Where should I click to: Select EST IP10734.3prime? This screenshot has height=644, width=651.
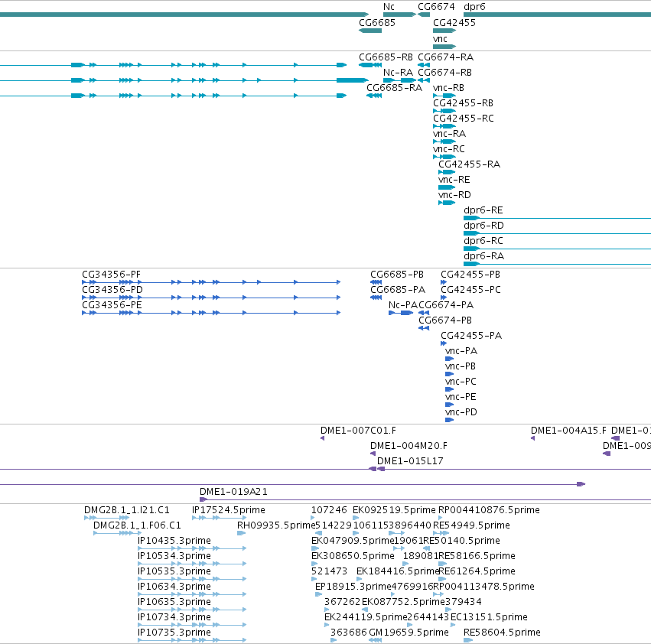pos(174,617)
